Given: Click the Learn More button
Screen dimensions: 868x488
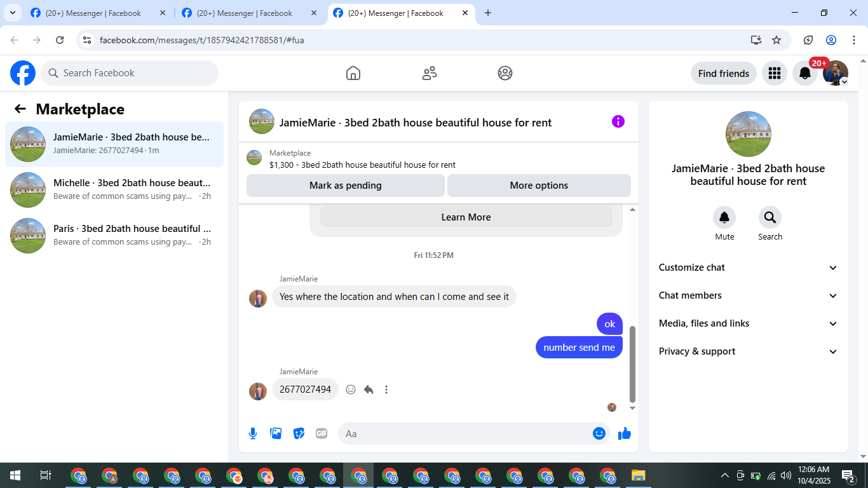Looking at the screenshot, I should click(466, 217).
